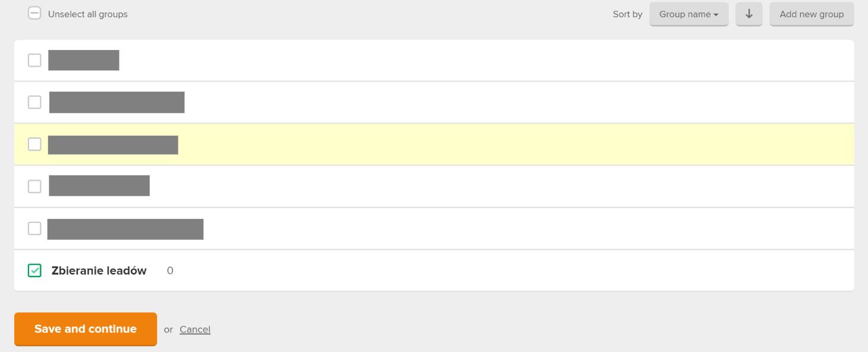
Task: Click the minus icon to unselect all groups
Action: click(34, 14)
